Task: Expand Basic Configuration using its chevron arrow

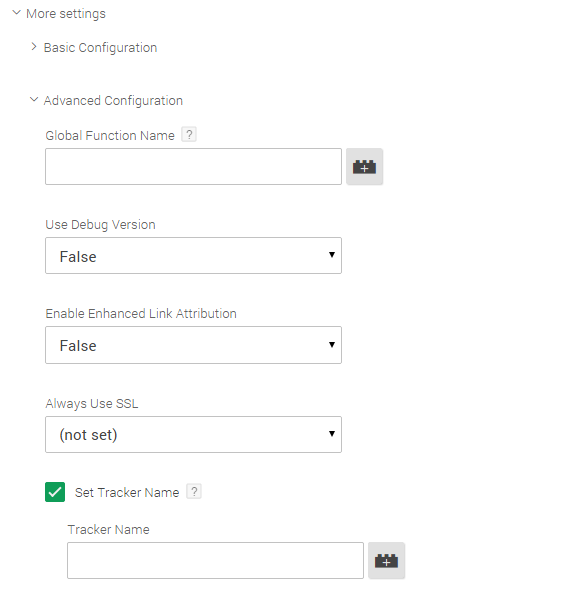Action: click(34, 47)
